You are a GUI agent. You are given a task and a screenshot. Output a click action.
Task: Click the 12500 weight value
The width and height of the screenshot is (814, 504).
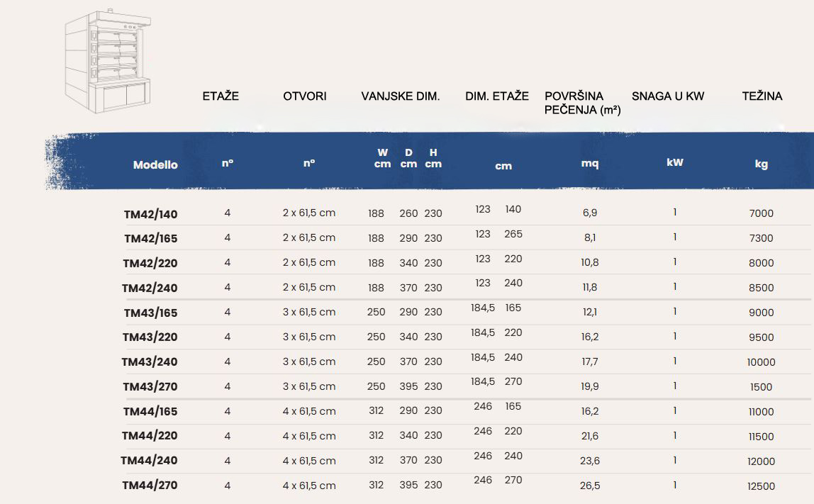[x=761, y=486]
